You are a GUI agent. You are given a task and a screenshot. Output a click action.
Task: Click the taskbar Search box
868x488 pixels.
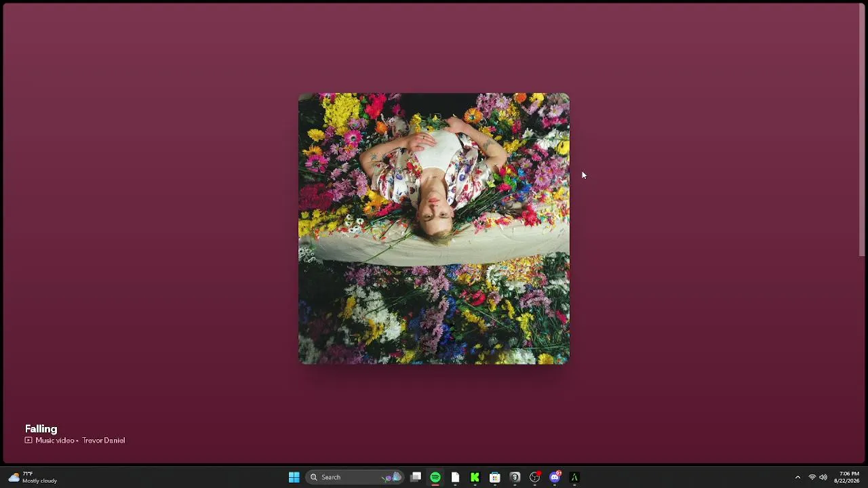[355, 477]
